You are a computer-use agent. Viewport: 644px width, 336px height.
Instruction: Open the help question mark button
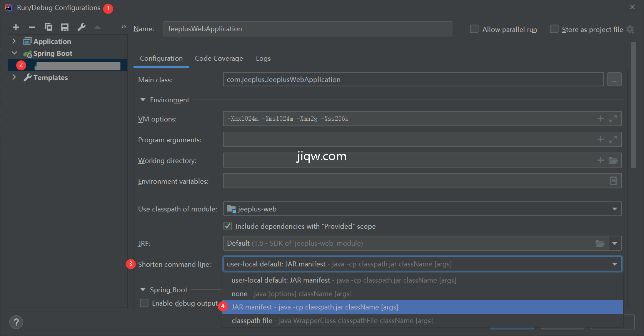(16, 322)
